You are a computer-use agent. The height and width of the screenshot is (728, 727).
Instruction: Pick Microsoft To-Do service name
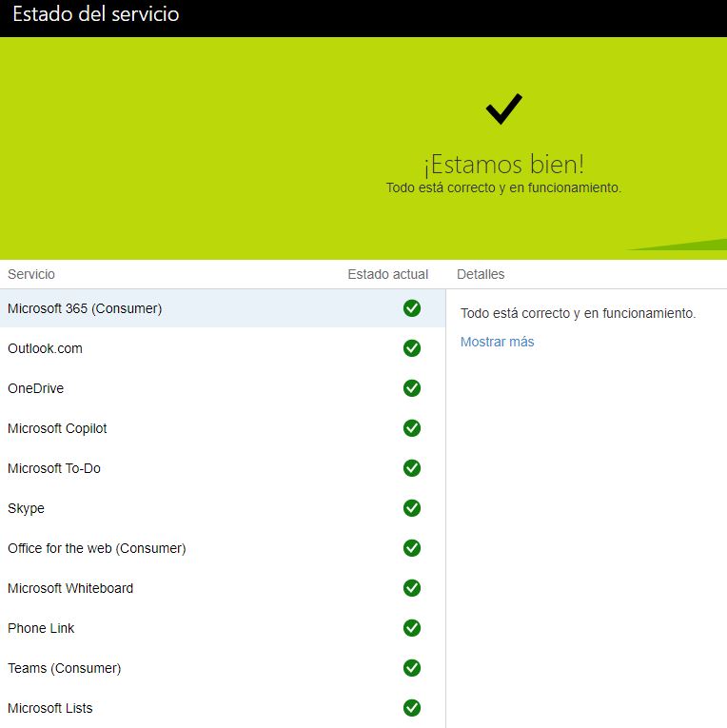(54, 468)
